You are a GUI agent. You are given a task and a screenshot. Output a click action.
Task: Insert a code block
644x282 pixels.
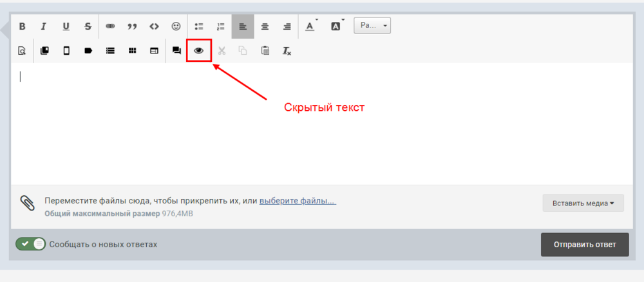[x=154, y=26]
